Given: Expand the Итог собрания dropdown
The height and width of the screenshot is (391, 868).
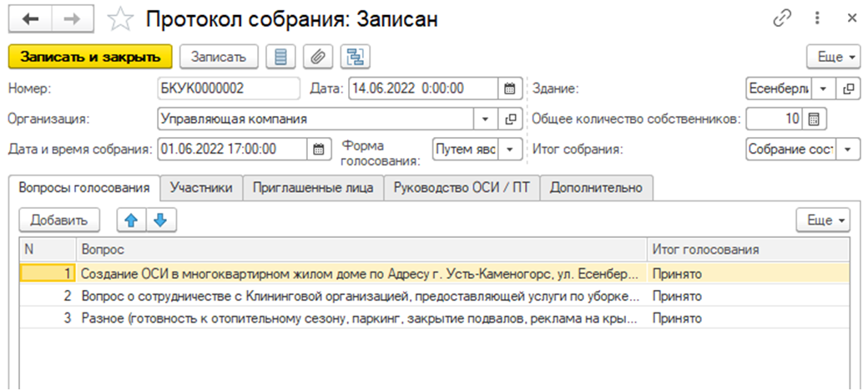Looking at the screenshot, I should pyautogui.click(x=849, y=150).
